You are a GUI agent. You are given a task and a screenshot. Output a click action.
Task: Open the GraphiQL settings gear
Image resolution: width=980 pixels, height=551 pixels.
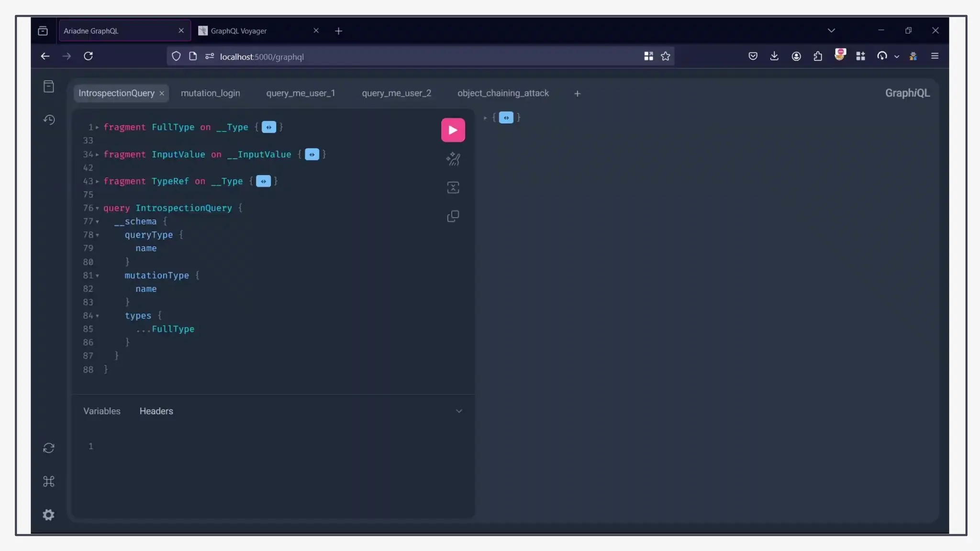48,515
